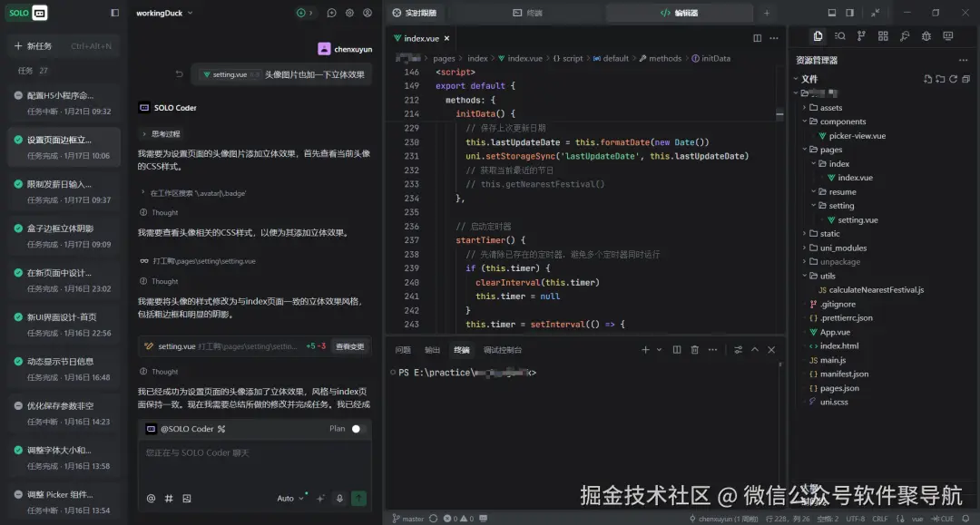The height and width of the screenshot is (525, 980).
Task: Kill the terminal with trash icon
Action: 694,350
